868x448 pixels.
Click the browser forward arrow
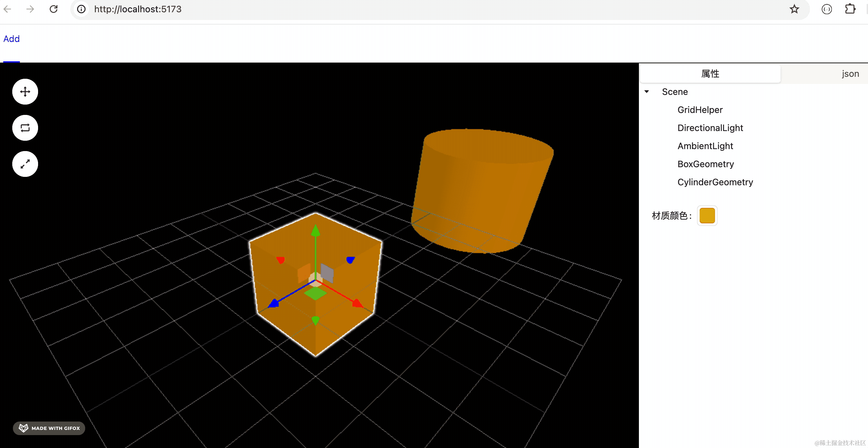(x=30, y=9)
